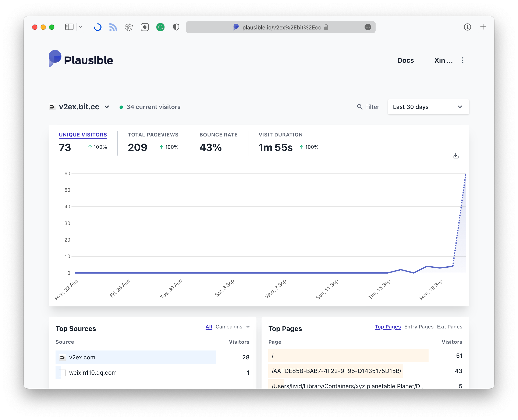Viewport: 518px width, 420px height.
Task: Select the Bounce Rate metric
Action: pyautogui.click(x=219, y=135)
